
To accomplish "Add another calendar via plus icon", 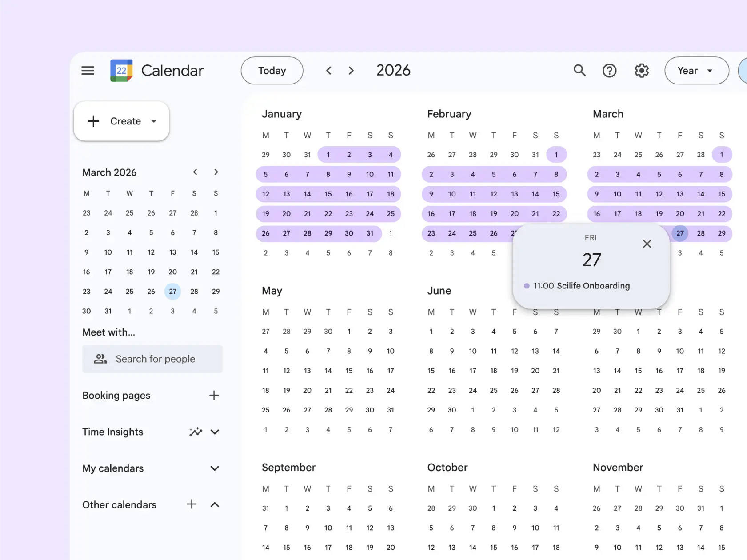I will 191,504.
